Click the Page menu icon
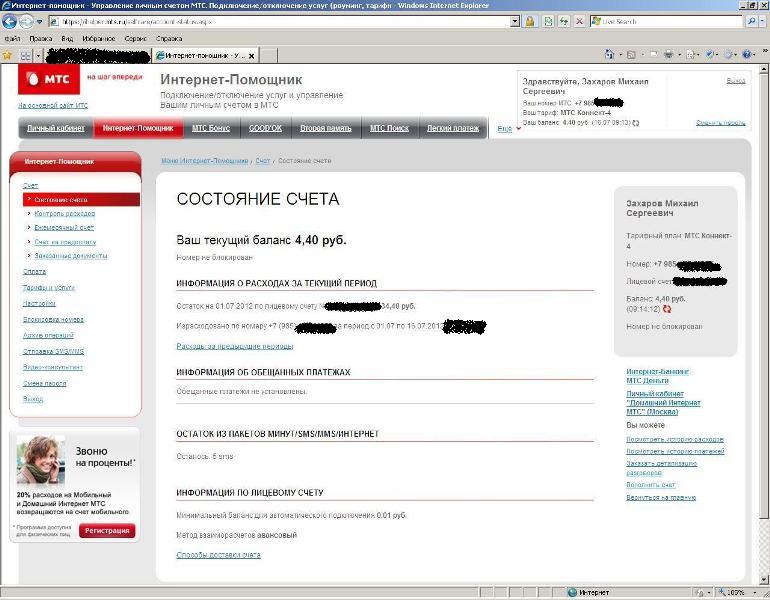 pos(690,55)
